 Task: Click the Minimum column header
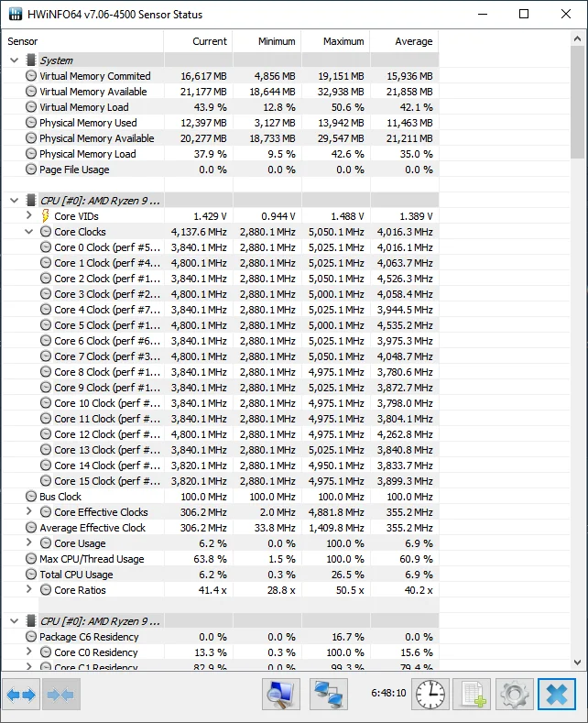(267, 41)
